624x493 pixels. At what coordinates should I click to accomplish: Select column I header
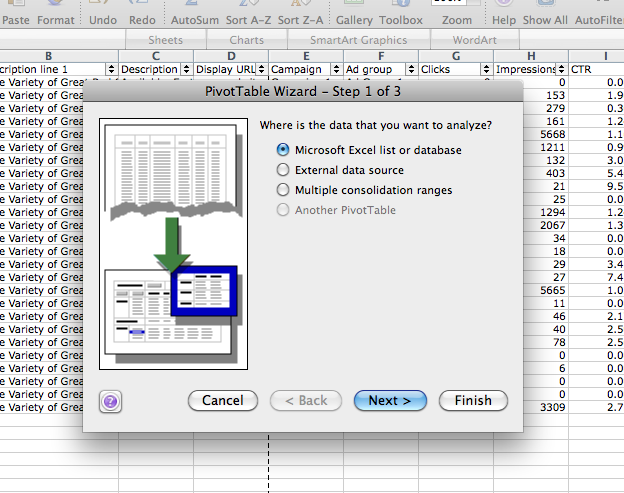(x=597, y=56)
